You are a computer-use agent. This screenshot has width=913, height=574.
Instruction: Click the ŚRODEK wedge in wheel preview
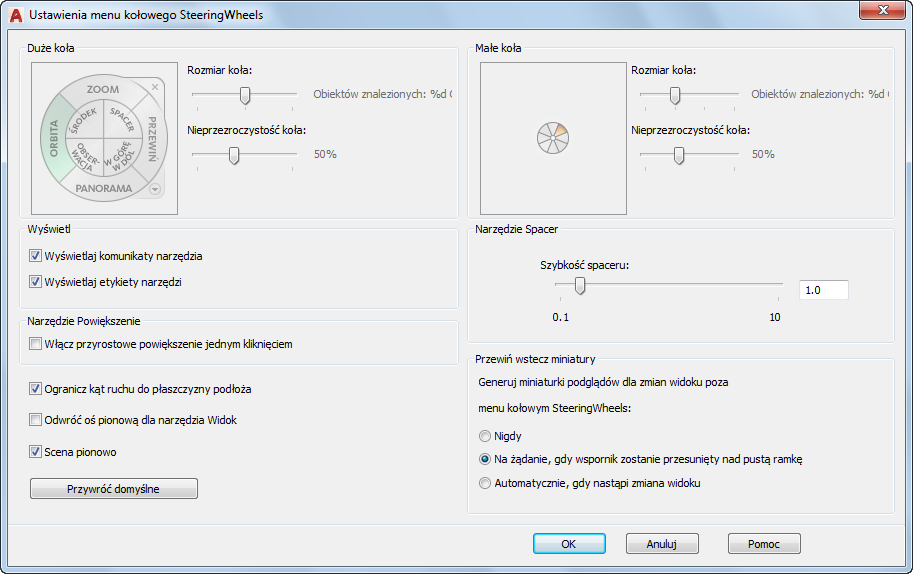[x=83, y=121]
